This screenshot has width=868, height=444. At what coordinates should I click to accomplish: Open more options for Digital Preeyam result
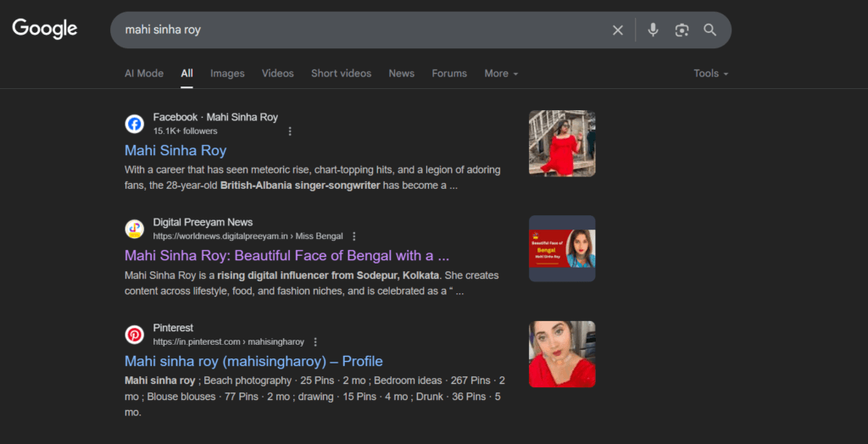[354, 236]
